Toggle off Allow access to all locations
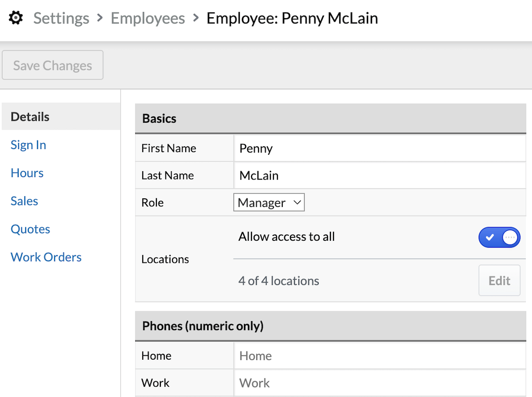Viewport: 532px width, 397px height. coord(499,237)
